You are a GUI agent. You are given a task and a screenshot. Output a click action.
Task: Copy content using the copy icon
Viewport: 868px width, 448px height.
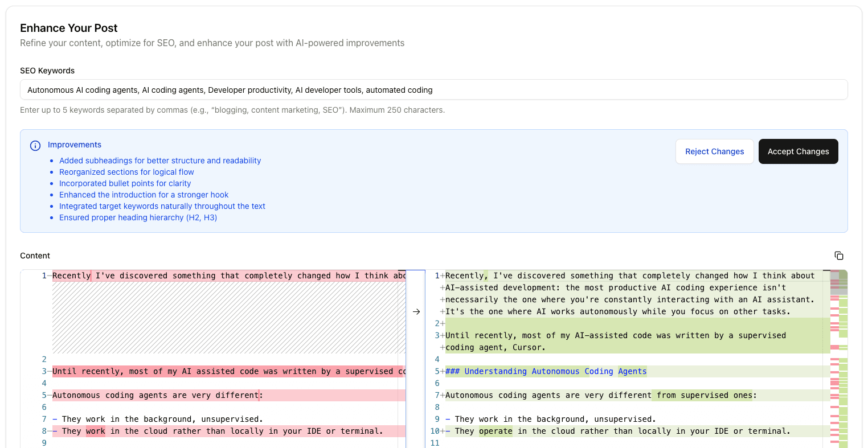pos(838,256)
